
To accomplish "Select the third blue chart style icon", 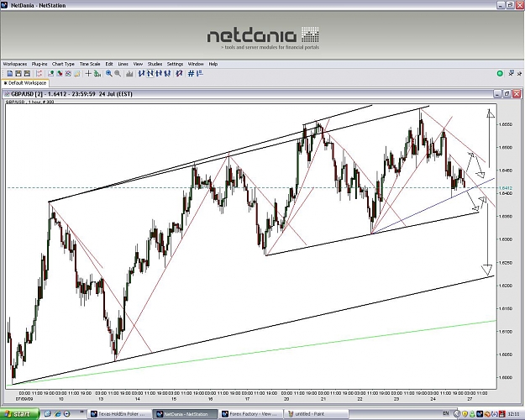I will [159, 73].
